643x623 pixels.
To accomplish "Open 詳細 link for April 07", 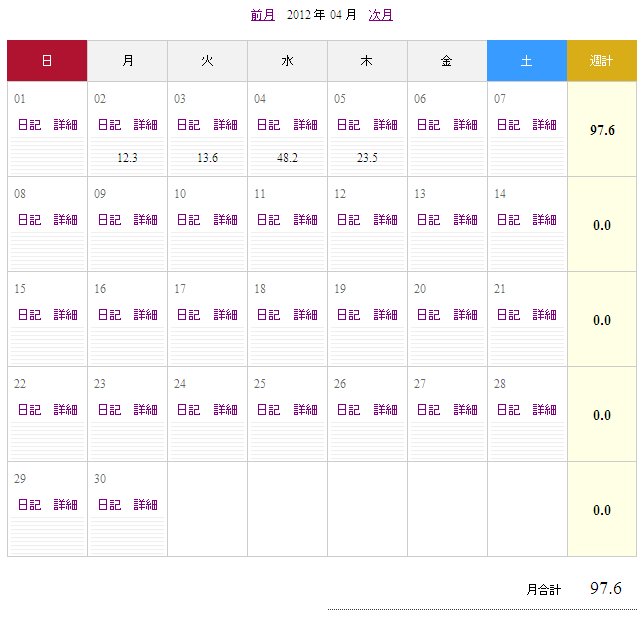I will tap(545, 125).
